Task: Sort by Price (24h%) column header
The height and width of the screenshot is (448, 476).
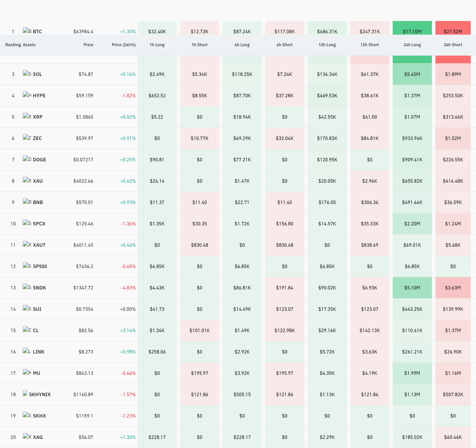Action: point(124,45)
